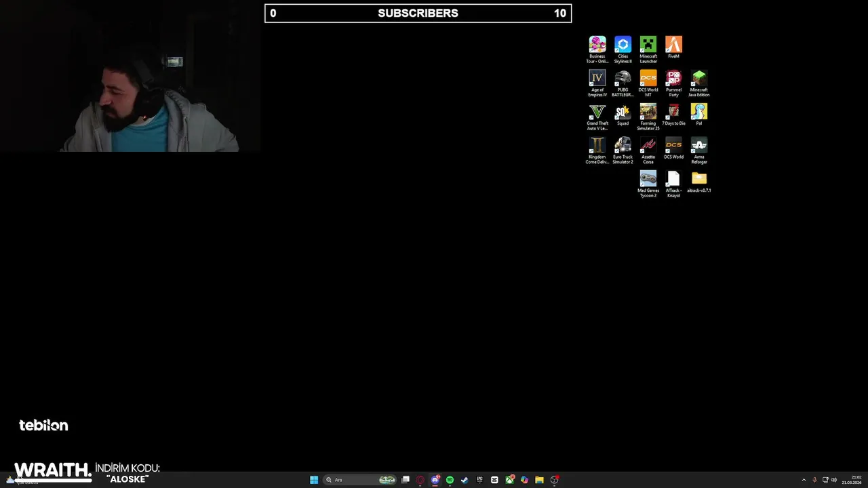
Task: Open Copilot from the taskbar
Action: click(524, 480)
